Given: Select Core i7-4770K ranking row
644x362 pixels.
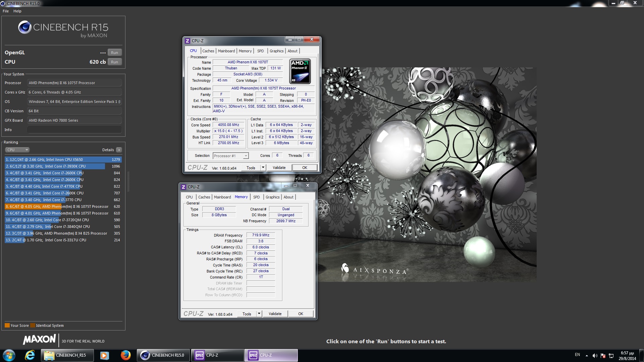Looking at the screenshot, I should pos(63,186).
